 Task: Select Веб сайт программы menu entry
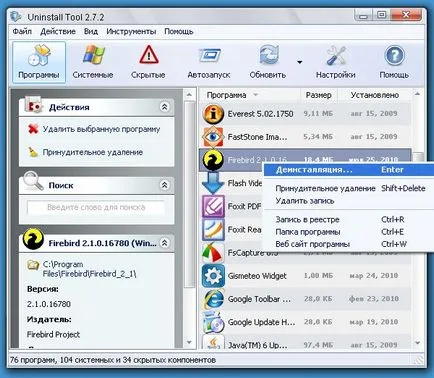tap(349, 244)
